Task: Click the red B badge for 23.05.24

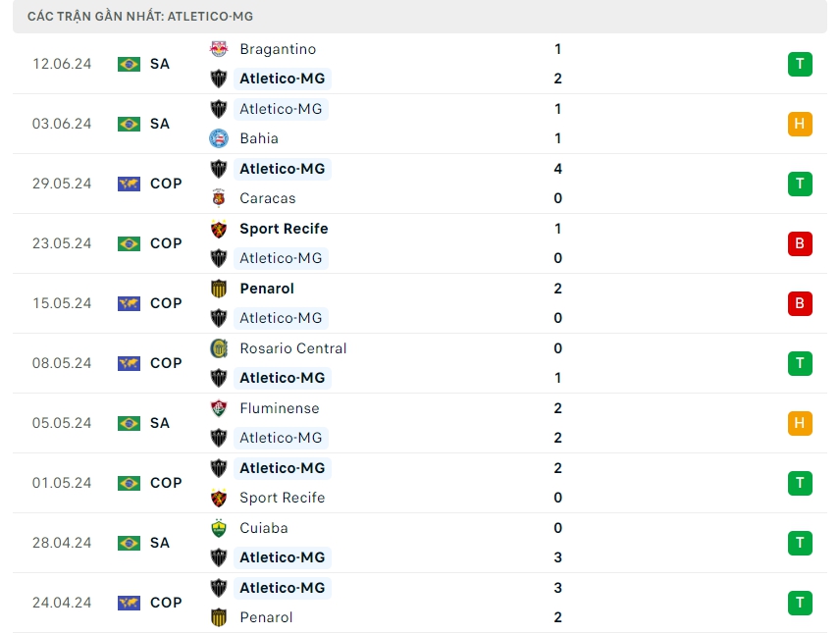Action: point(800,243)
